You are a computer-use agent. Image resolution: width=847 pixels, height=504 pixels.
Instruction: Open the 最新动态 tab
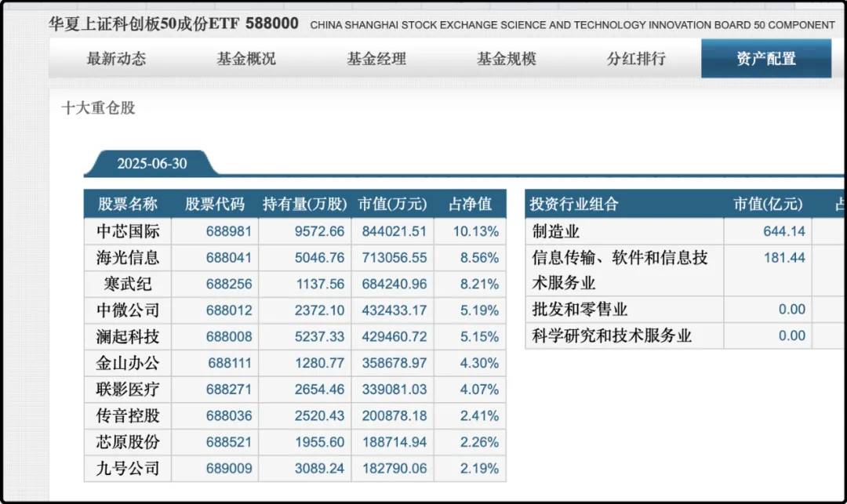[116, 59]
